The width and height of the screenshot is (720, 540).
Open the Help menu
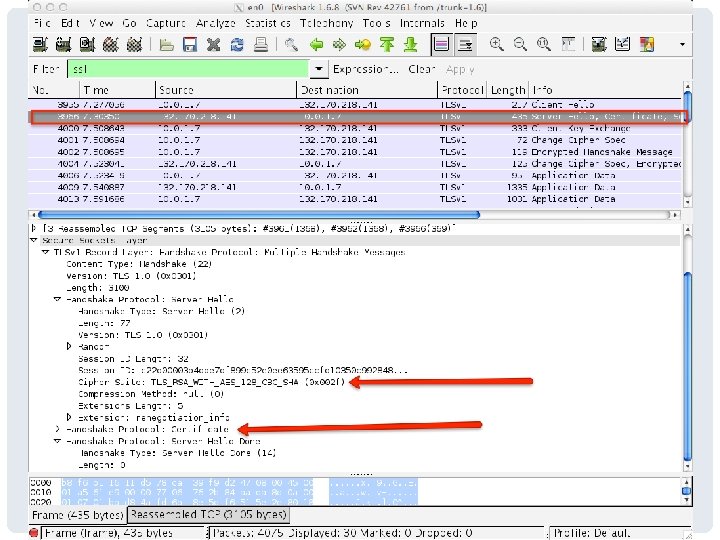click(x=466, y=23)
